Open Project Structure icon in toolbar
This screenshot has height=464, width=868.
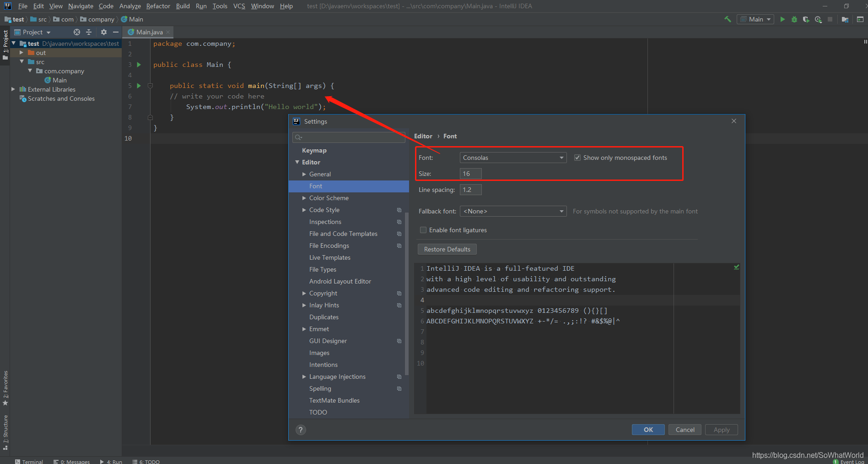pos(845,19)
